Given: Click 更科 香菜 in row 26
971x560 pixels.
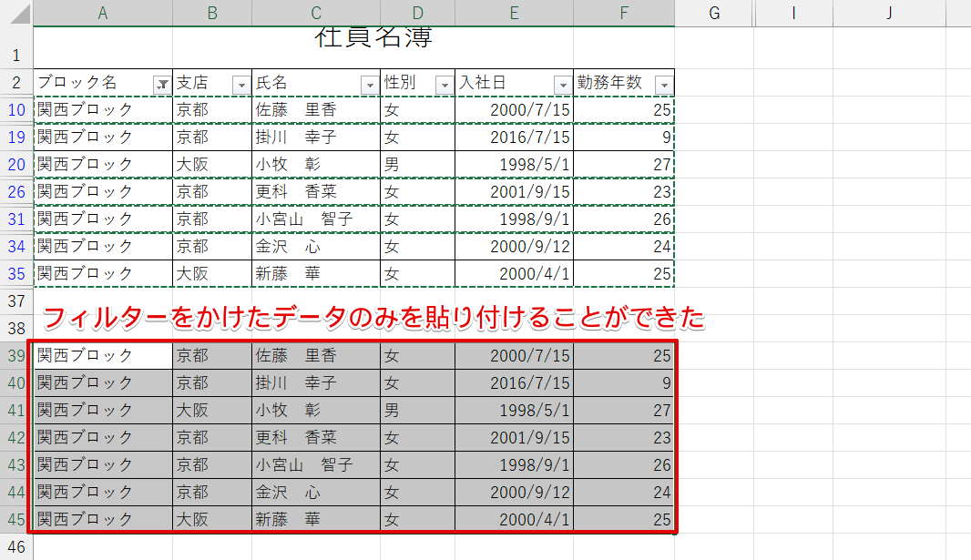Looking at the screenshot, I should 296,191.
